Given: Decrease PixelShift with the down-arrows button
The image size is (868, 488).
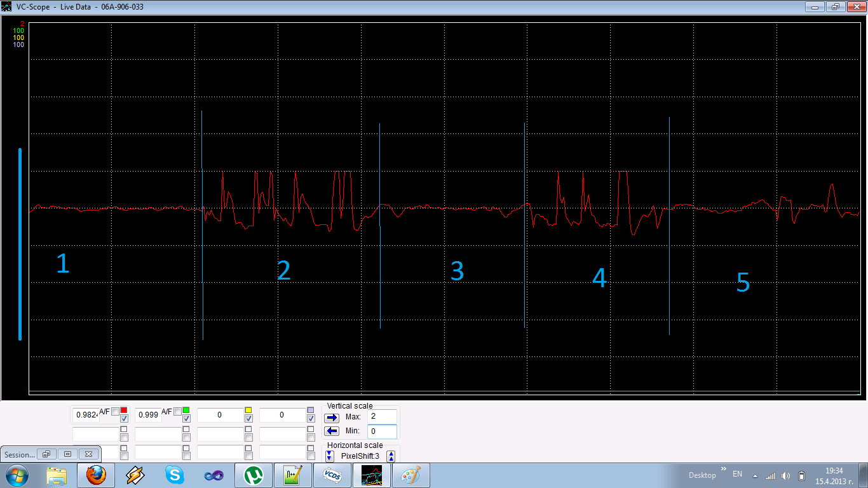Looking at the screenshot, I should point(329,456).
